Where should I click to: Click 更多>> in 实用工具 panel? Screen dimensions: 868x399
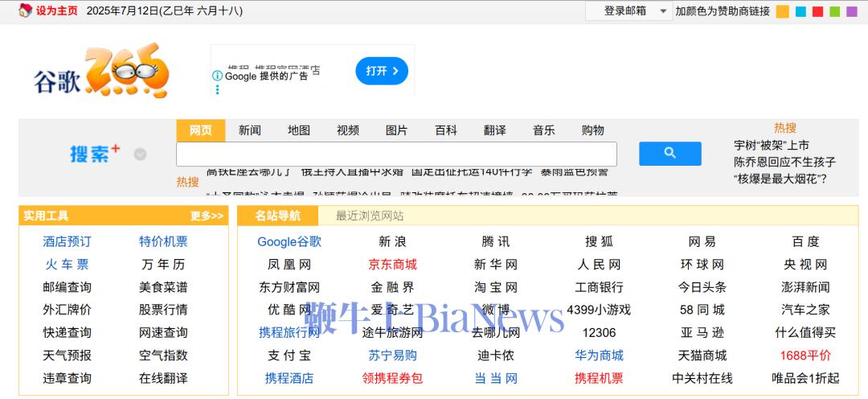point(207,216)
